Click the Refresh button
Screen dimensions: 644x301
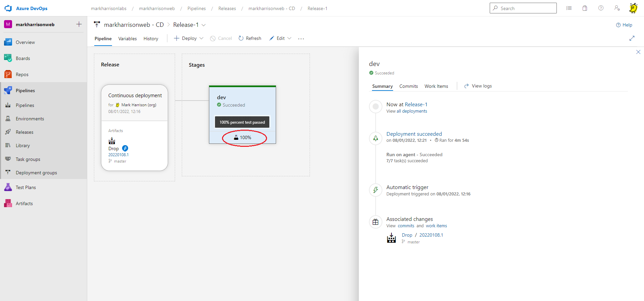(250, 38)
